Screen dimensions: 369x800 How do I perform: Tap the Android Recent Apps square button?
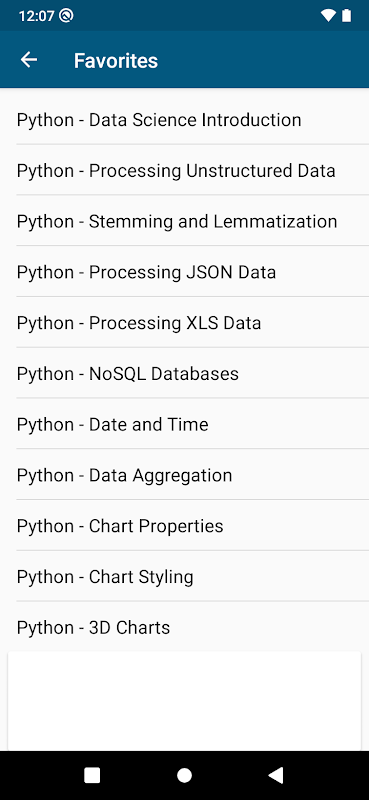[x=92, y=775]
